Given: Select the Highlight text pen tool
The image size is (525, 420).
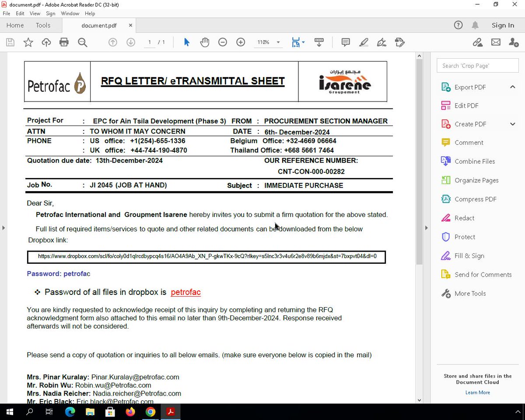Looking at the screenshot, I should tap(364, 42).
